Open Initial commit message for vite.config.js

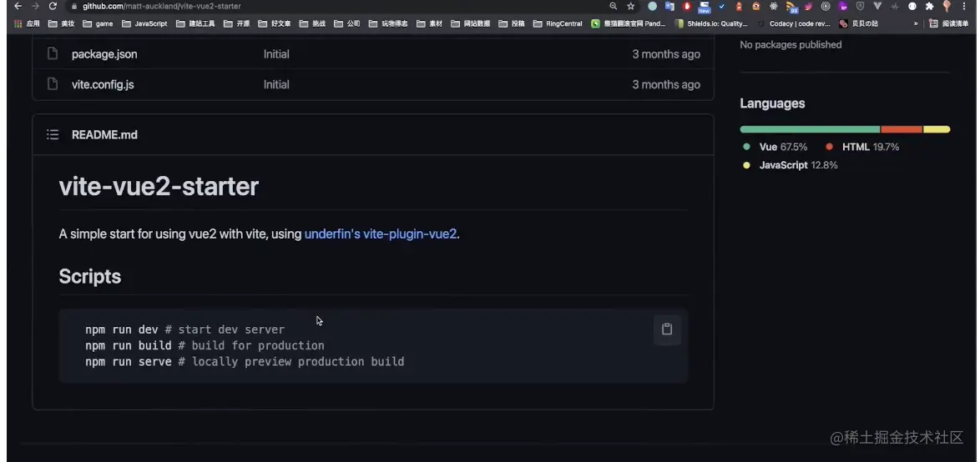[276, 84]
